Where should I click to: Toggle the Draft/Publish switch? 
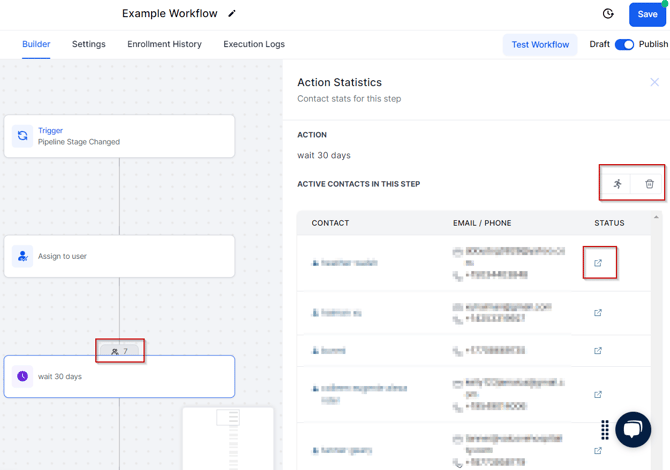[624, 45]
